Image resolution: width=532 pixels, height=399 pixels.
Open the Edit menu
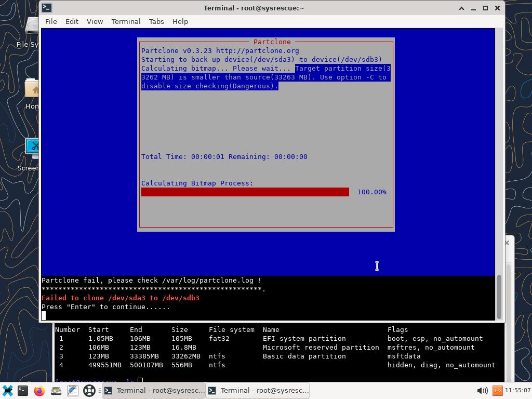pyautogui.click(x=72, y=21)
